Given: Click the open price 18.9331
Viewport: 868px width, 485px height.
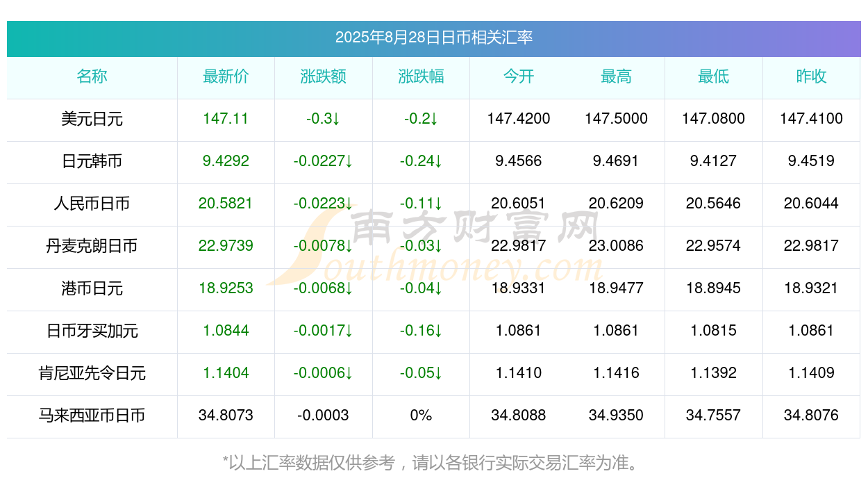Looking at the screenshot, I should (x=519, y=288).
